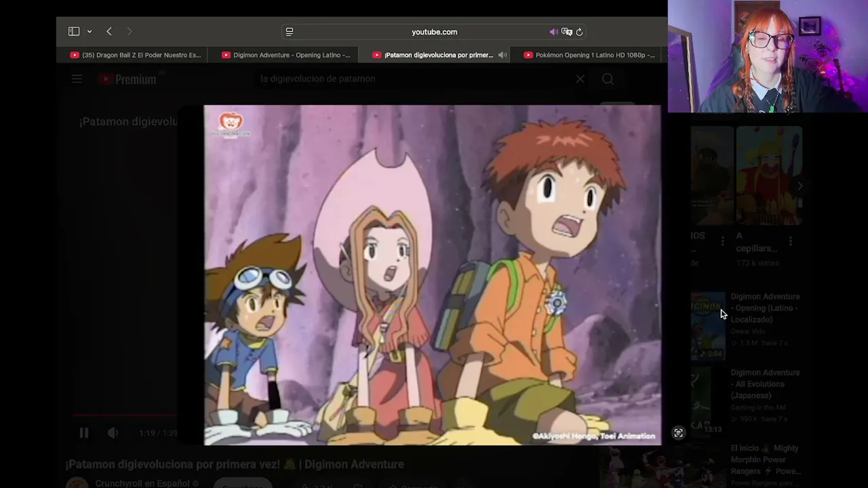Reload the current page

point(579,32)
